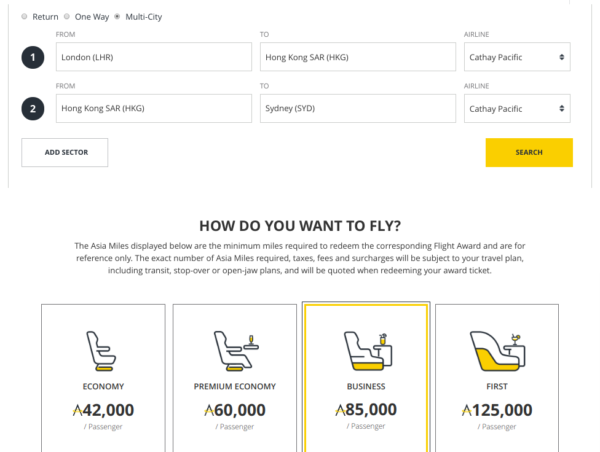Click the Hong Kong SAR To field

[357, 57]
